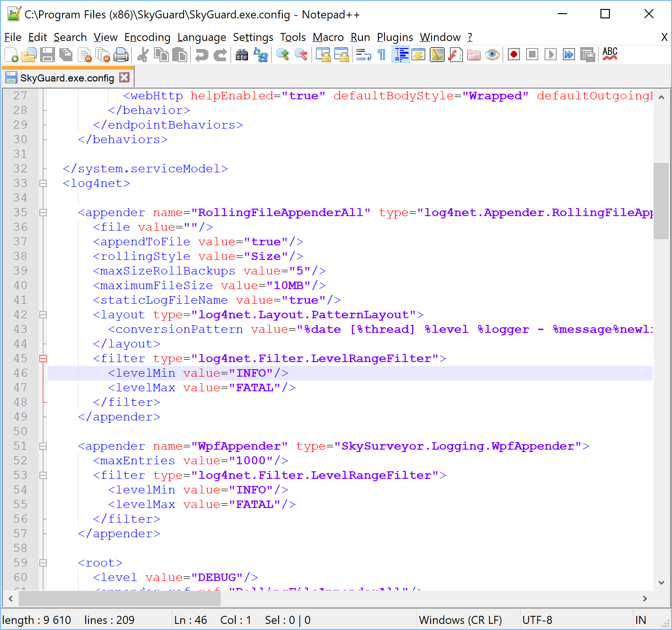This screenshot has height=630, width=672.
Task: Click the Copy icon in toolbar
Action: pyautogui.click(x=161, y=55)
